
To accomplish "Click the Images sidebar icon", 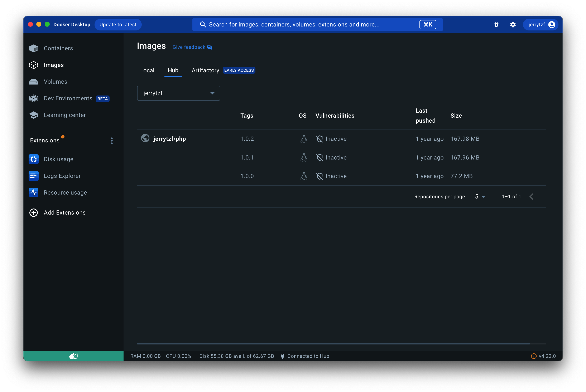I will [x=34, y=65].
